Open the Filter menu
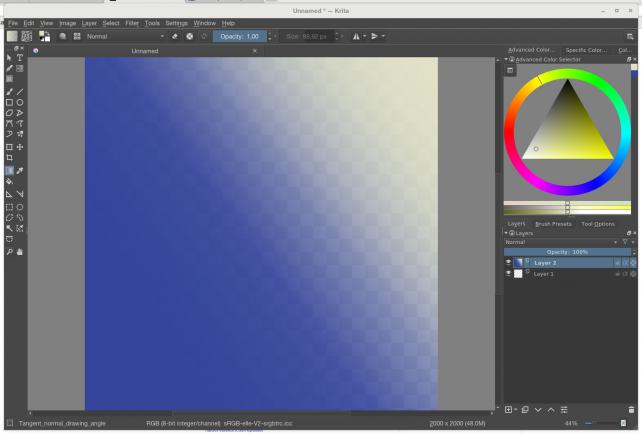The image size is (642, 434). click(x=132, y=22)
